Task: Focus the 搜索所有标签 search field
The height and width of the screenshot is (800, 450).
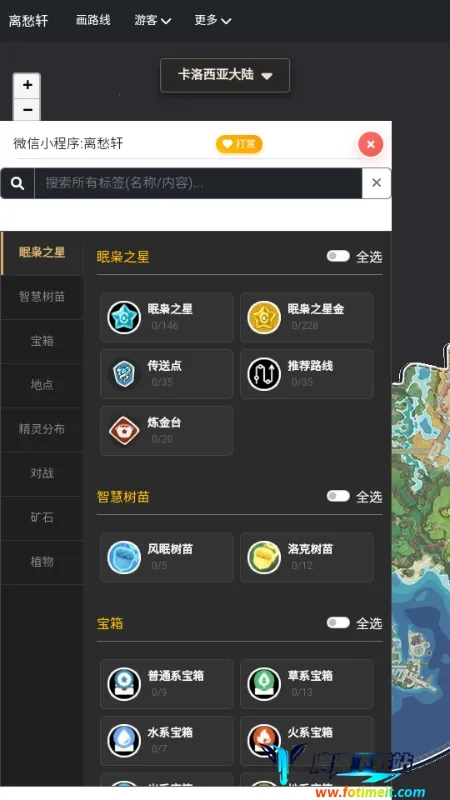Action: 198,183
